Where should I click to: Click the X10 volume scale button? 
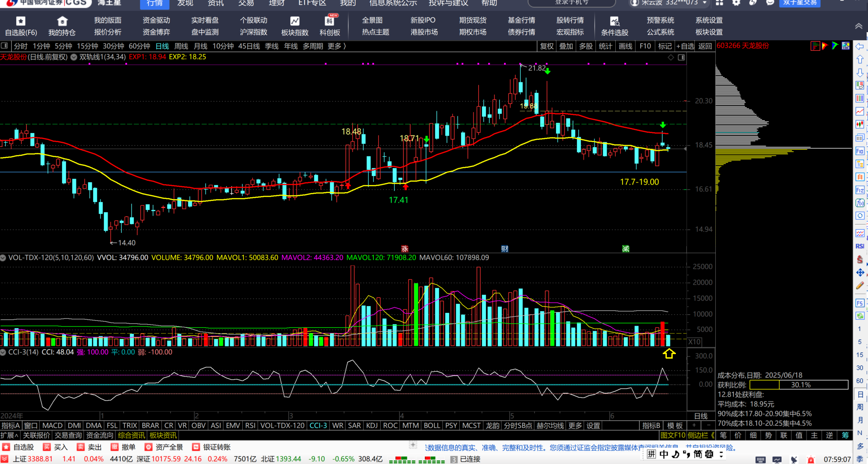coord(694,342)
